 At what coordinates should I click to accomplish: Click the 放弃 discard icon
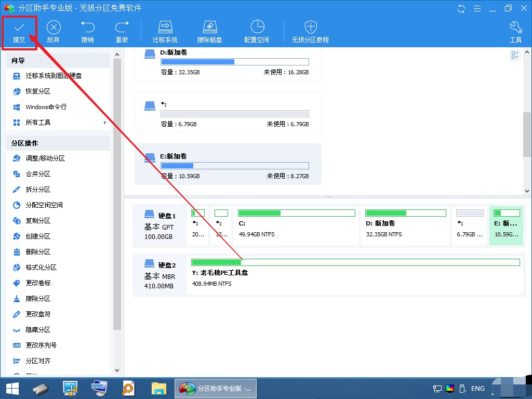pos(54,27)
